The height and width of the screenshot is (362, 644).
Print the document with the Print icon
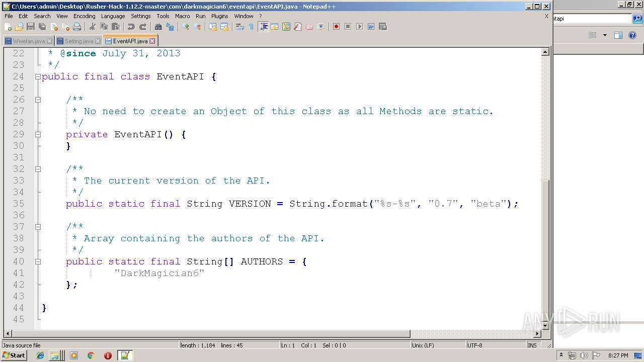(x=76, y=27)
